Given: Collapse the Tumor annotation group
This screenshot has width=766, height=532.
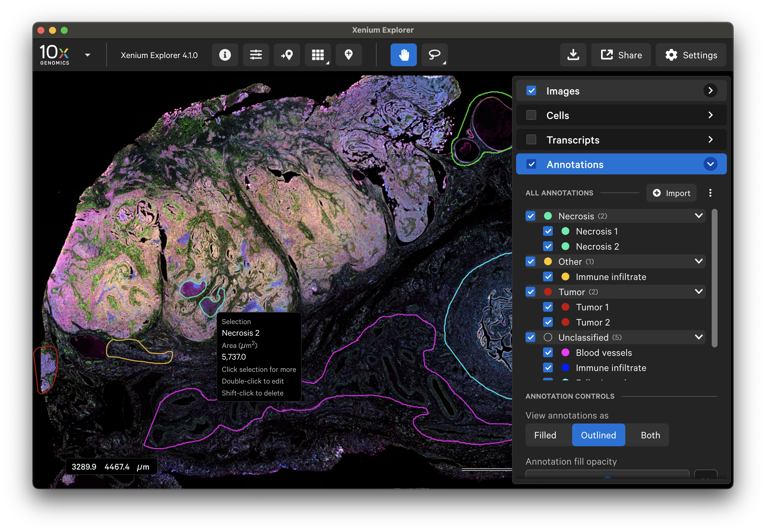Looking at the screenshot, I should [x=699, y=292].
